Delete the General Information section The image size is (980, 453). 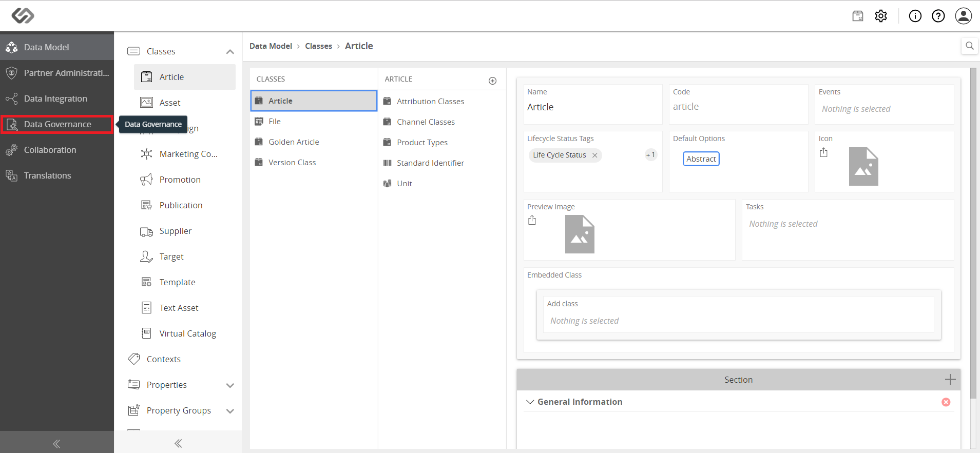[946, 402]
